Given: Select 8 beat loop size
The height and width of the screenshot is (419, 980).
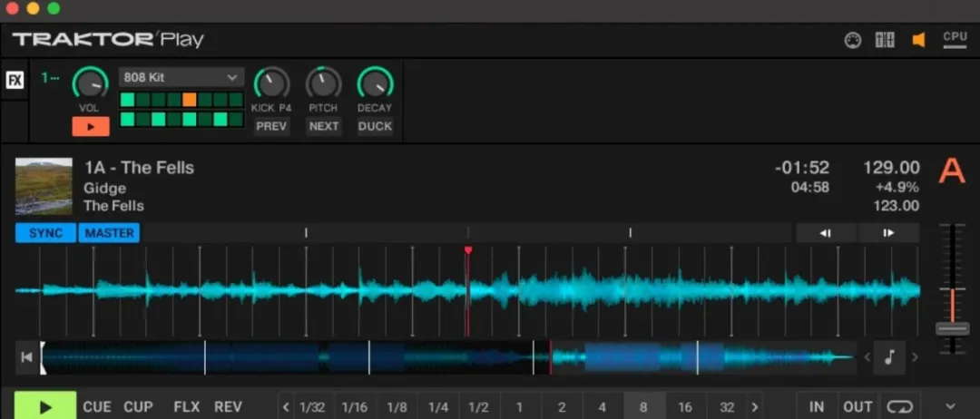Looking at the screenshot, I should pyautogui.click(x=643, y=408).
